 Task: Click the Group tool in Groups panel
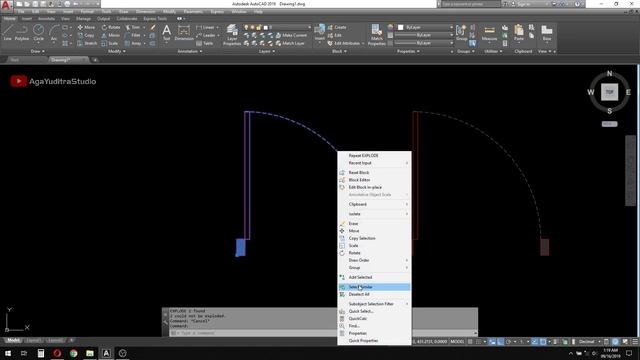coord(461,33)
